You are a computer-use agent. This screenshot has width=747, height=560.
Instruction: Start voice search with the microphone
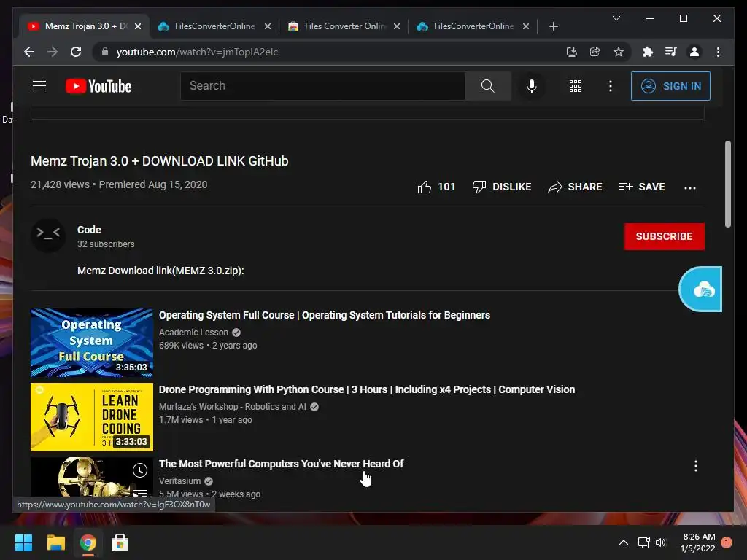tap(532, 86)
